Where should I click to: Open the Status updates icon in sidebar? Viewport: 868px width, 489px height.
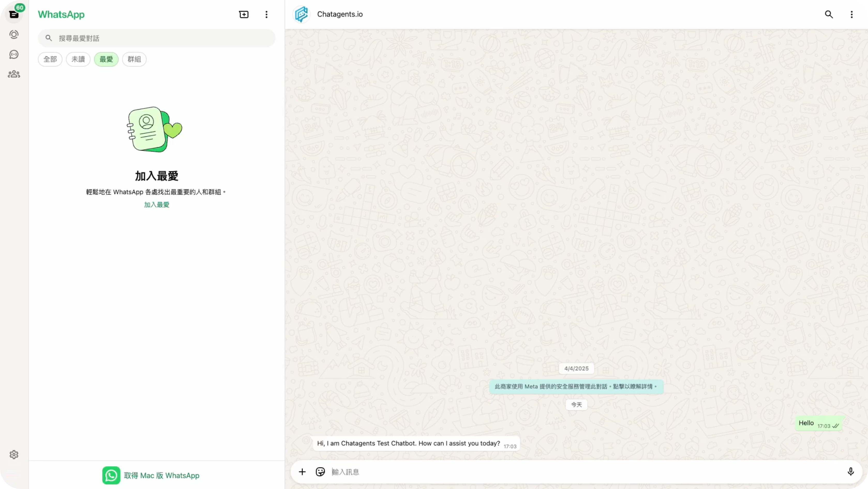pyautogui.click(x=14, y=34)
